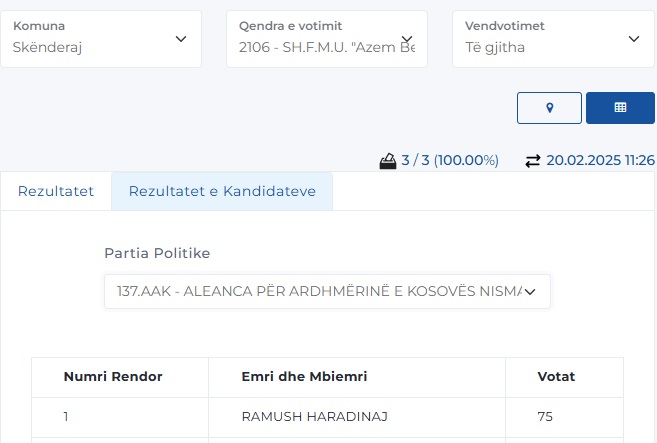Switch to the Rezultatet tab
657x443 pixels.
coord(56,191)
